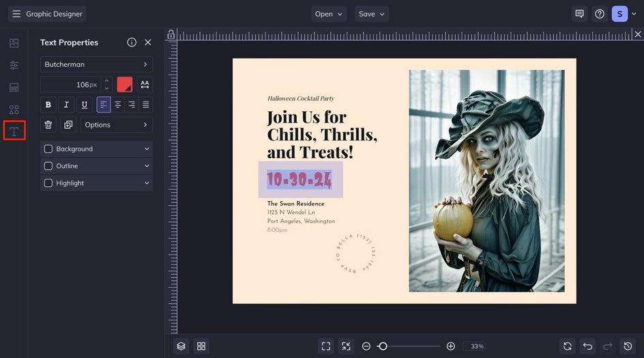Click the reset/refresh loop icon

(568, 346)
